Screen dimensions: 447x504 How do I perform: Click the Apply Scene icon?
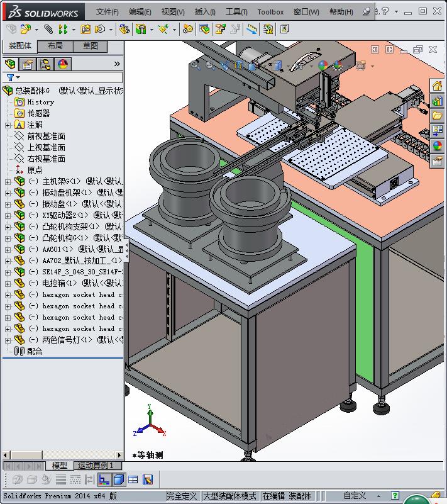pyautogui.click(x=338, y=65)
